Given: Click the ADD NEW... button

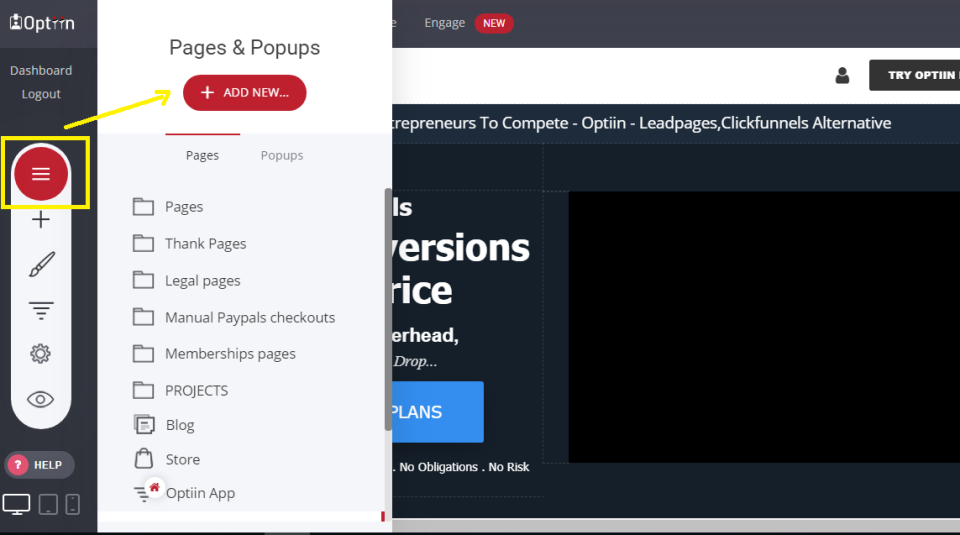Looking at the screenshot, I should (x=244, y=92).
